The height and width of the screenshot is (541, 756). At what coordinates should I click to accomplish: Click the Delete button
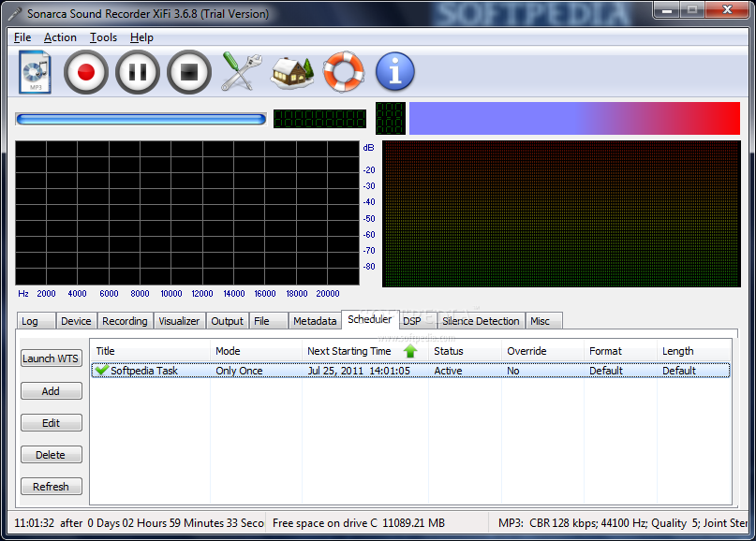(x=52, y=455)
